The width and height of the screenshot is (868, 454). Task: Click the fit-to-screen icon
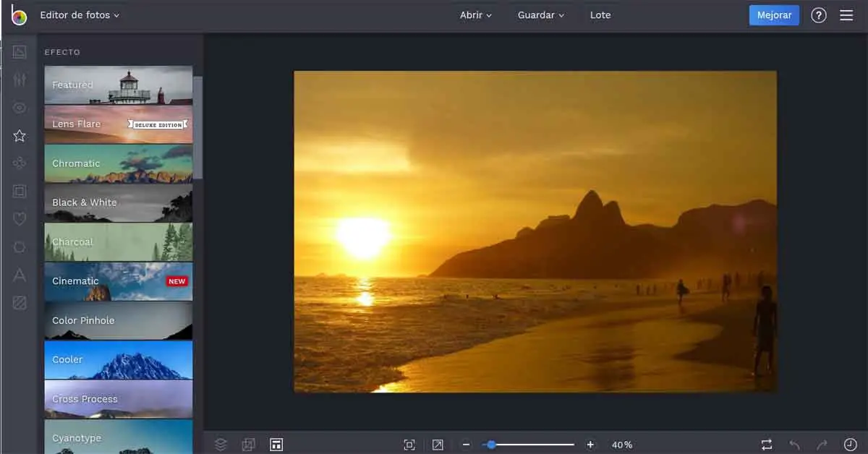(409, 445)
